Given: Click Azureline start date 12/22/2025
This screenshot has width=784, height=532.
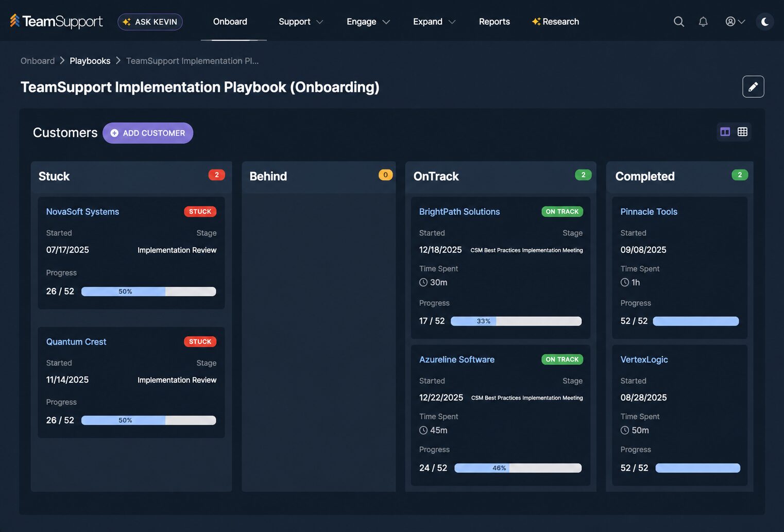Looking at the screenshot, I should pyautogui.click(x=441, y=398).
